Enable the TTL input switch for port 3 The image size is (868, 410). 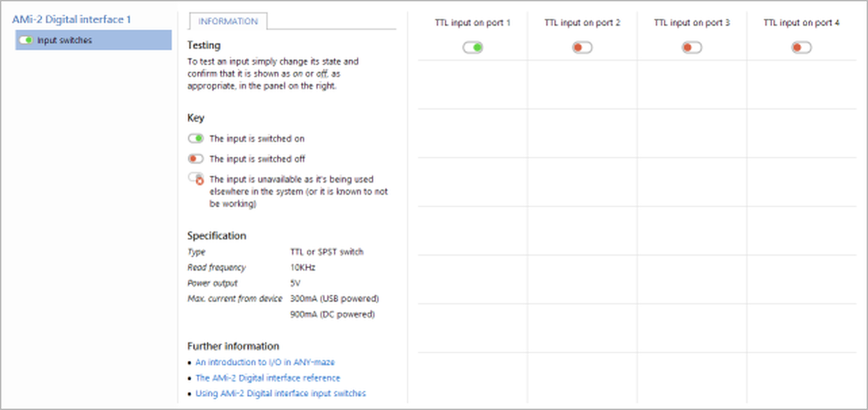coord(692,47)
